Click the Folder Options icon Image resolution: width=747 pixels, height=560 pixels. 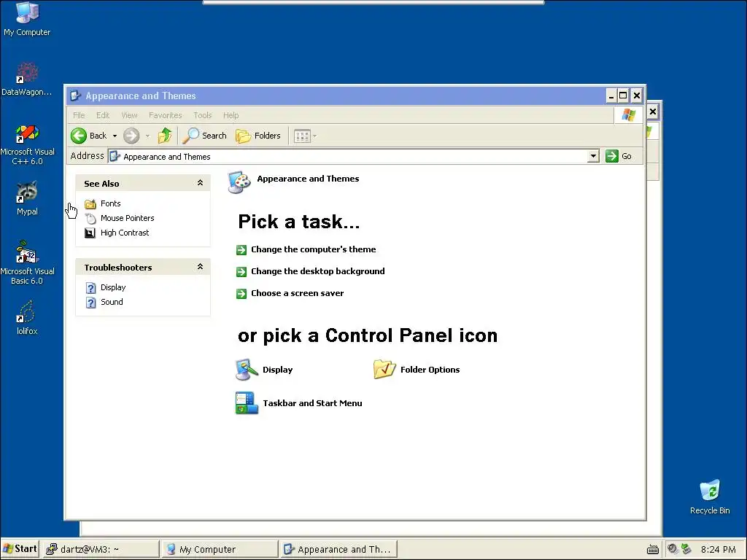point(384,369)
